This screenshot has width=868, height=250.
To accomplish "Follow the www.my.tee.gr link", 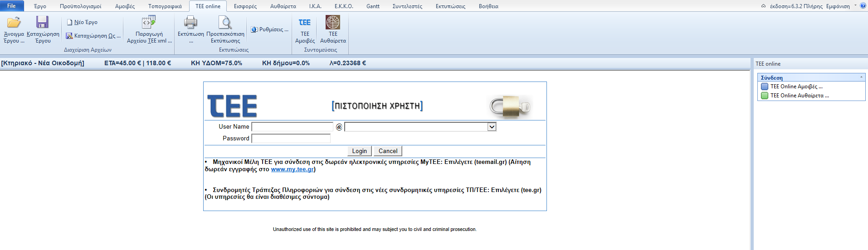I will [292, 169].
